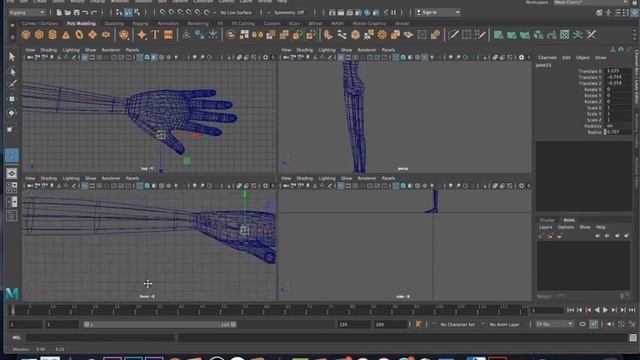
Task: Click the Super Platonic solid shelf icon
Action: coord(124,35)
